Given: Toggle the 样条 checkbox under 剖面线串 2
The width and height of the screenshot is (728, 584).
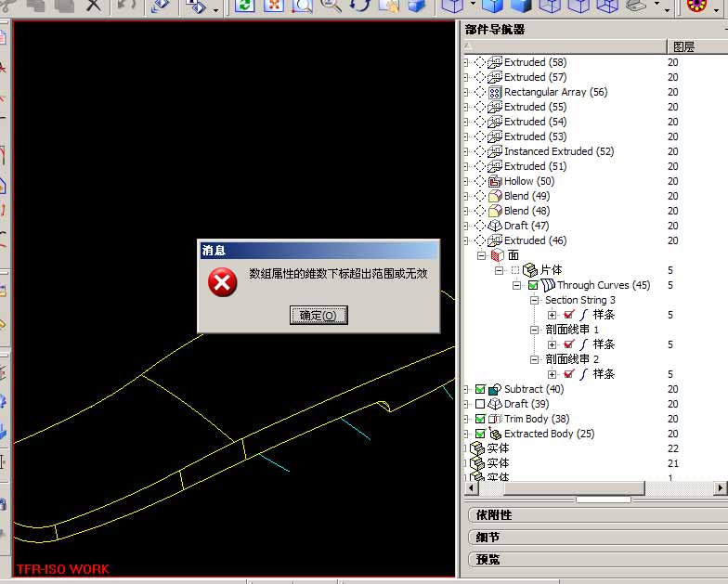Looking at the screenshot, I should (x=568, y=374).
